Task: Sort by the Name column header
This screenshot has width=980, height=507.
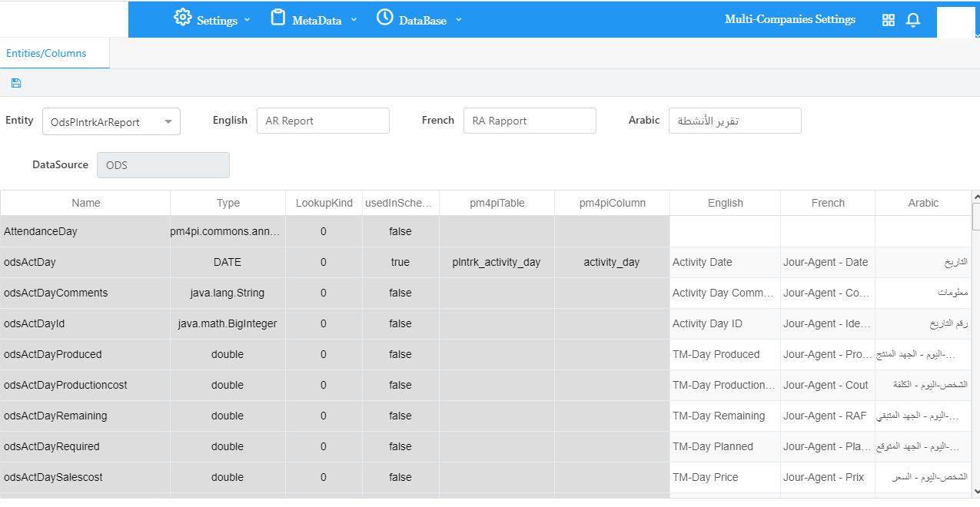Action: point(86,203)
